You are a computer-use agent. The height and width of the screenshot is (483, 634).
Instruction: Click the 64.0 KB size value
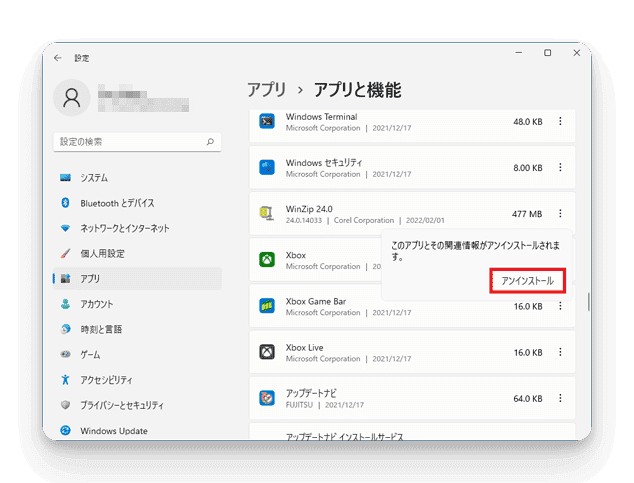(x=528, y=399)
